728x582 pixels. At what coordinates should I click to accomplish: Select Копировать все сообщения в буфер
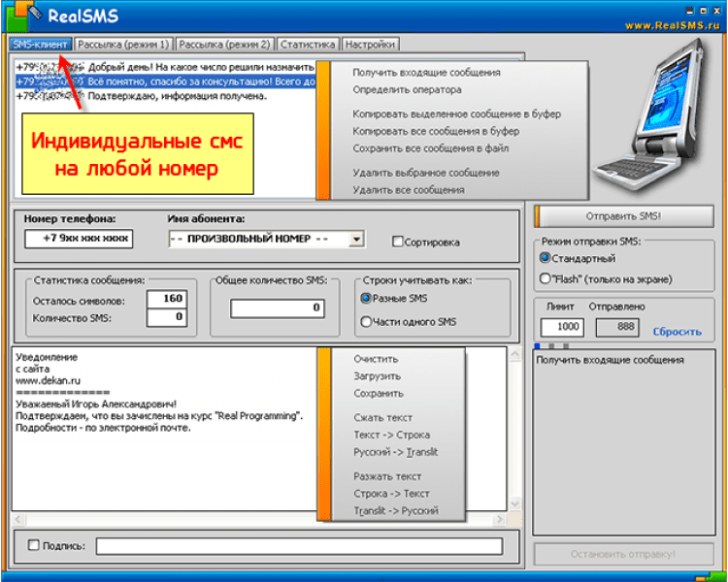(436, 131)
